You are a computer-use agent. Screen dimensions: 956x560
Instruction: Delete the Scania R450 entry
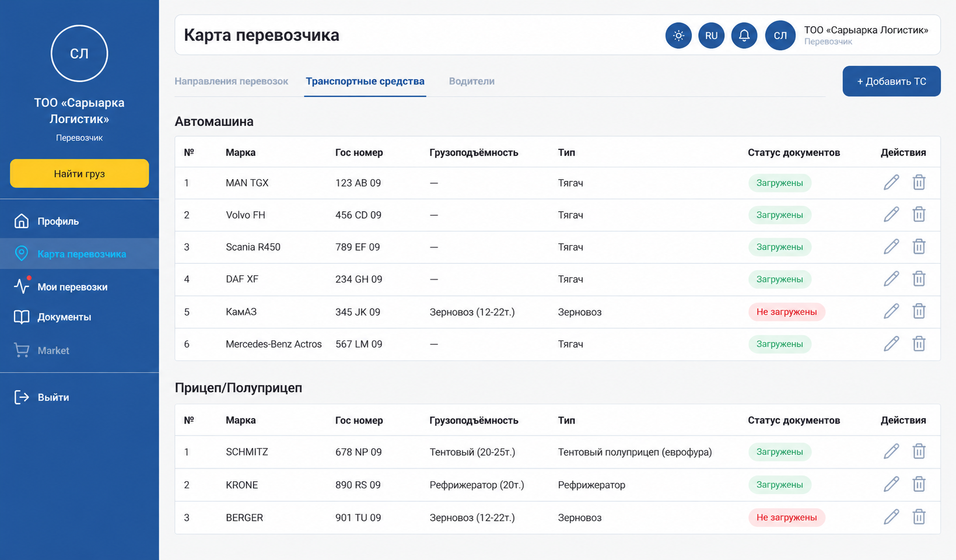coord(919,247)
